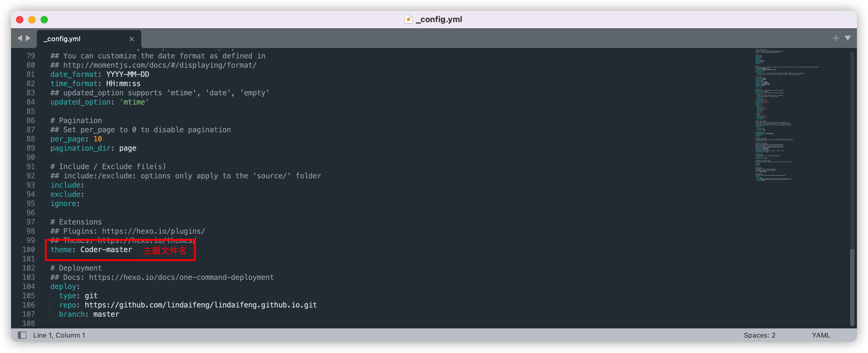Click the Line 1, Column 1 indicator
The height and width of the screenshot is (353, 868).
pos(59,335)
